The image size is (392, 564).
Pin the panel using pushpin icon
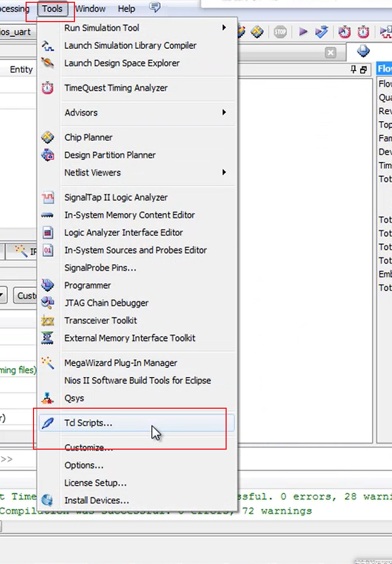pos(353,69)
